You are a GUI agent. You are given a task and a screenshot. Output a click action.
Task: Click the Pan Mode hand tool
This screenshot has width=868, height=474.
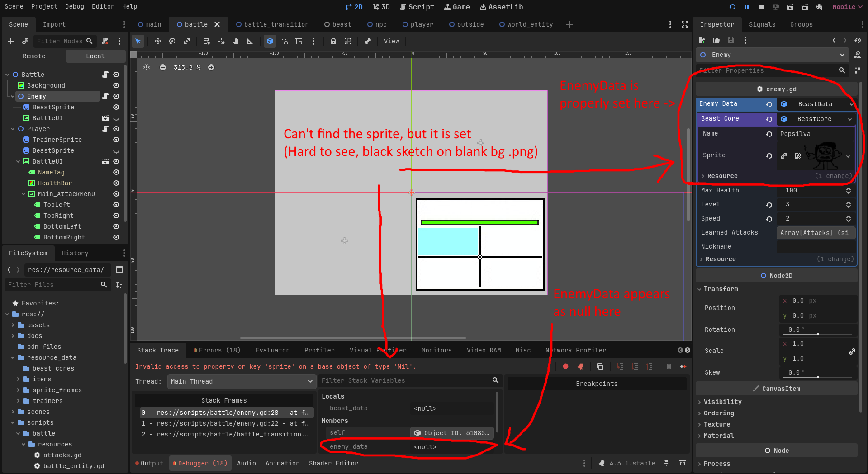pyautogui.click(x=236, y=41)
